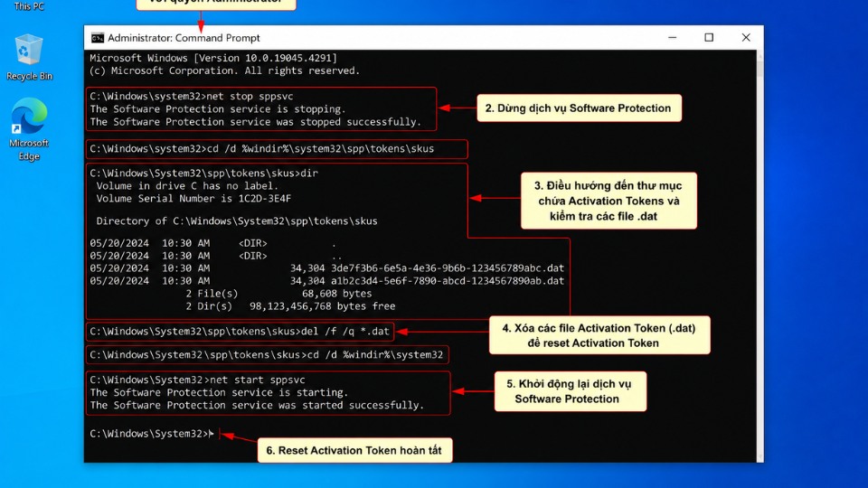Image resolution: width=868 pixels, height=488 pixels.
Task: Click the Administrator: Command Prompt title text
Action: click(184, 38)
